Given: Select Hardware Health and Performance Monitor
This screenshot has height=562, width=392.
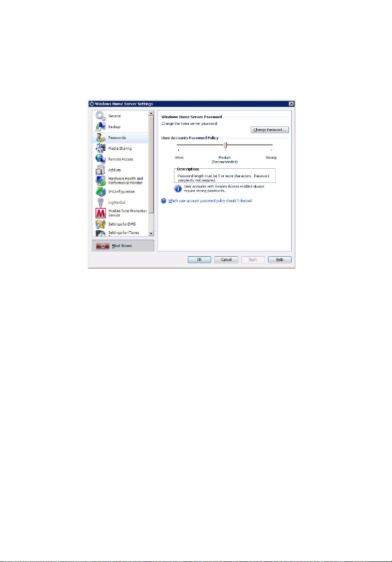Looking at the screenshot, I should click(125, 181).
